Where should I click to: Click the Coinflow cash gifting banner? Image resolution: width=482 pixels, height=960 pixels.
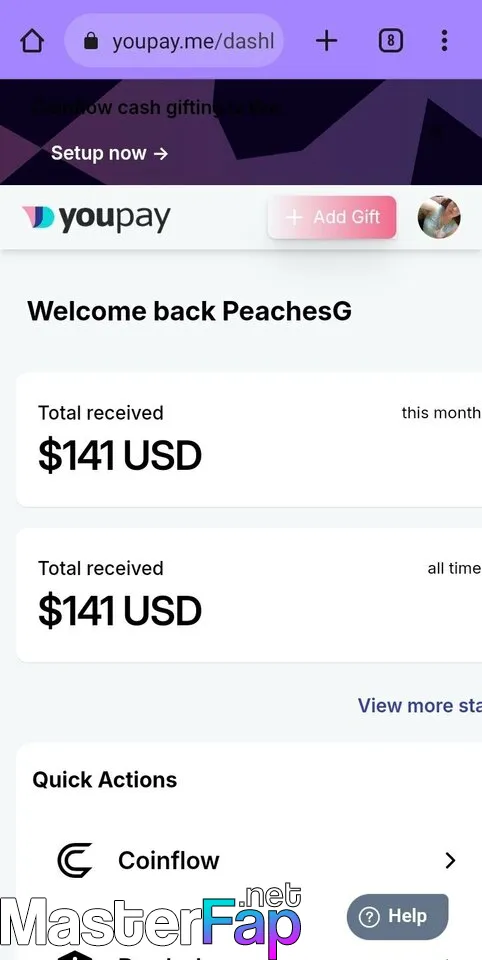[241, 132]
